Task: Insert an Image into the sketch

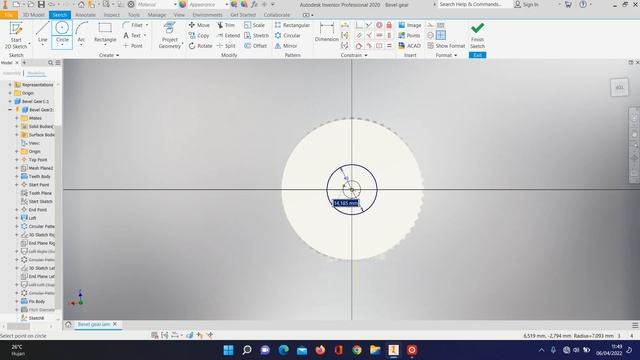Action: pyautogui.click(x=410, y=25)
